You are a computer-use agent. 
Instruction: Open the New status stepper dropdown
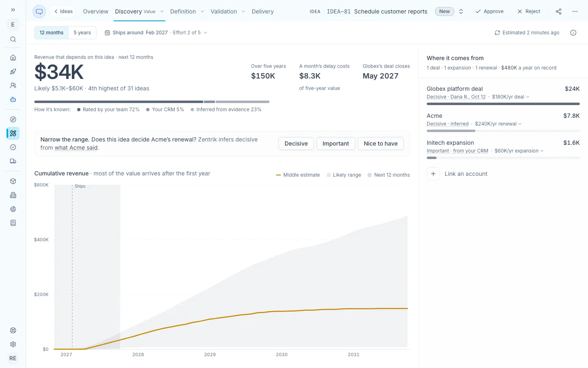pyautogui.click(x=461, y=11)
